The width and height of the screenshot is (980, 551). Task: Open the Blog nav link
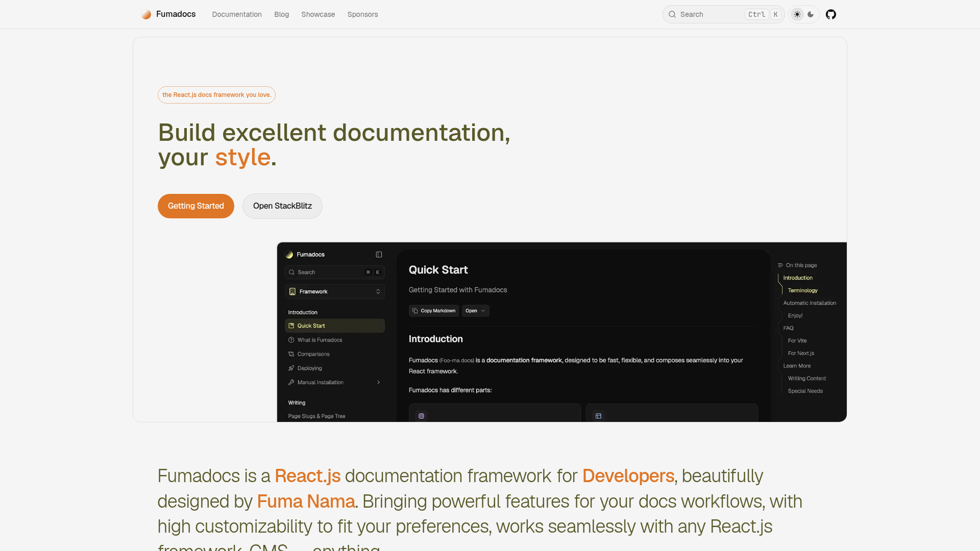click(x=281, y=14)
